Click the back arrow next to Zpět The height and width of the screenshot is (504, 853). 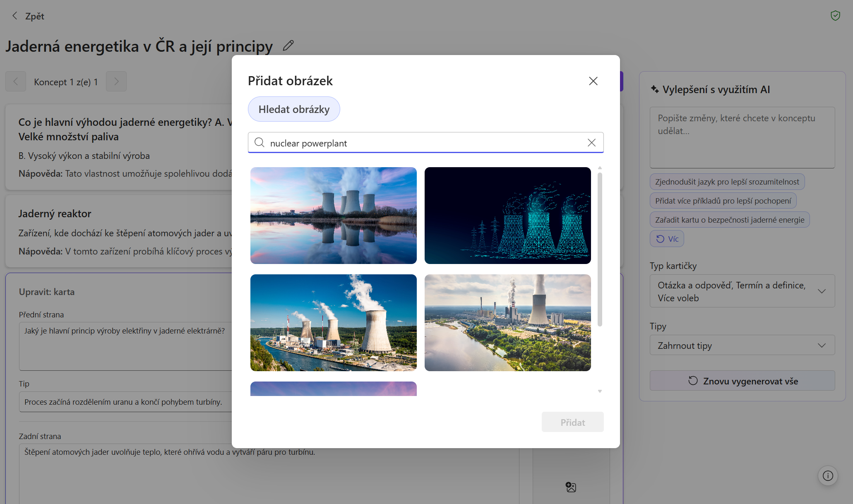click(15, 16)
